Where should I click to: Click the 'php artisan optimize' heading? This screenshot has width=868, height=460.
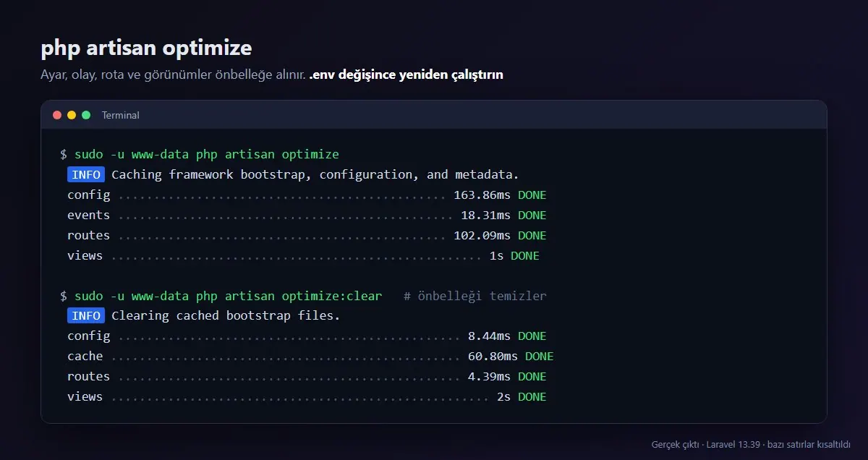[147, 48]
